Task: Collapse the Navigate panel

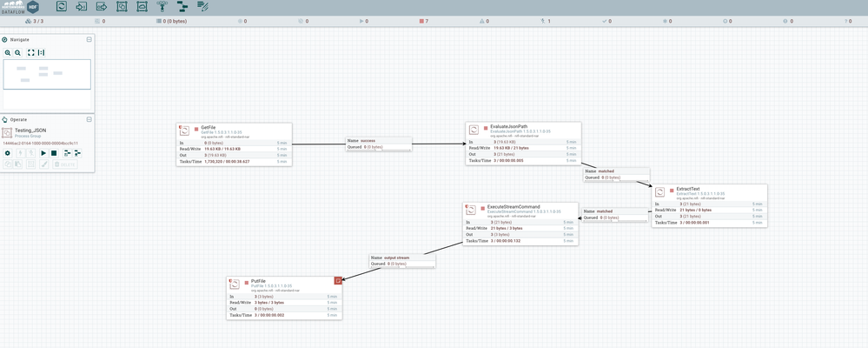Action: click(89, 39)
